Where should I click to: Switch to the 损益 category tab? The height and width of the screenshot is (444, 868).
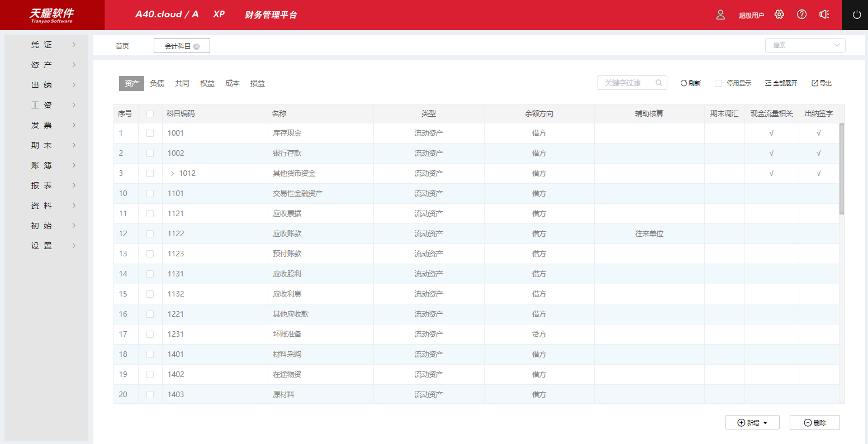[258, 83]
